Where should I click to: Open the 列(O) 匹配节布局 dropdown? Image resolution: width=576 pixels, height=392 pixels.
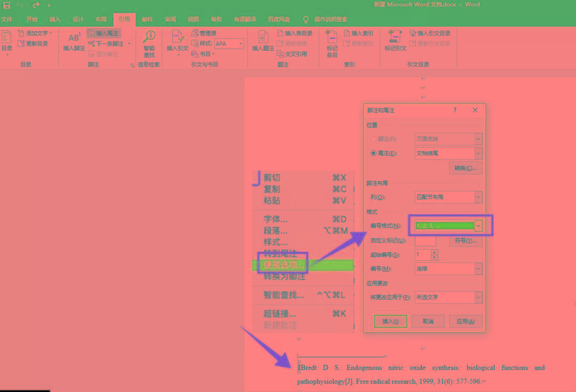(x=478, y=197)
